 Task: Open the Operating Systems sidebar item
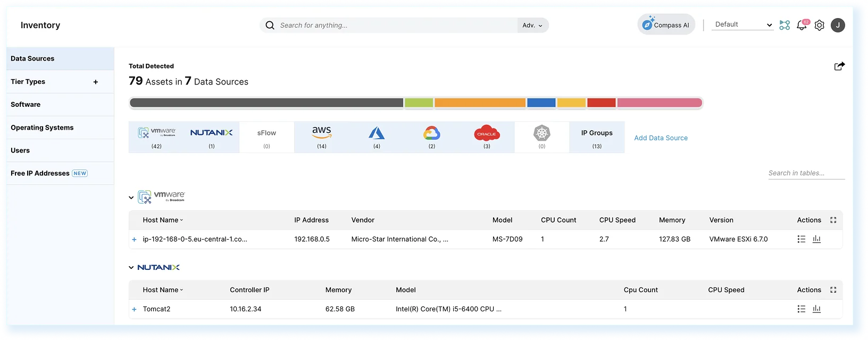point(42,127)
